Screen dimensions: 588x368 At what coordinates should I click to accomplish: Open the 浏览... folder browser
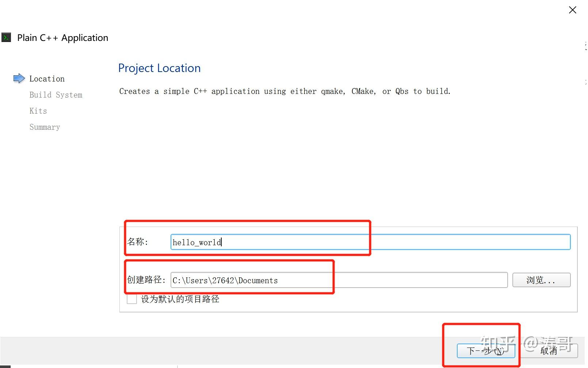[x=542, y=280]
